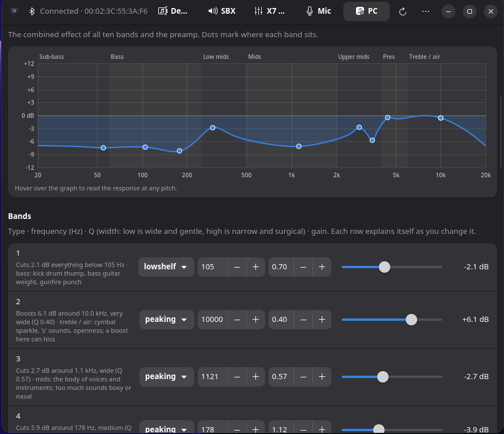Open band 3 peaking type dropdown

166,377
